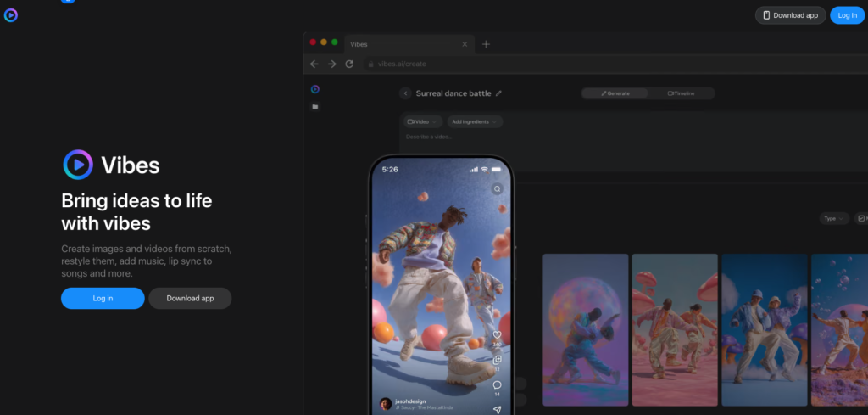The width and height of the screenshot is (868, 415).
Task: Switch to the Timeline tab
Action: (681, 93)
